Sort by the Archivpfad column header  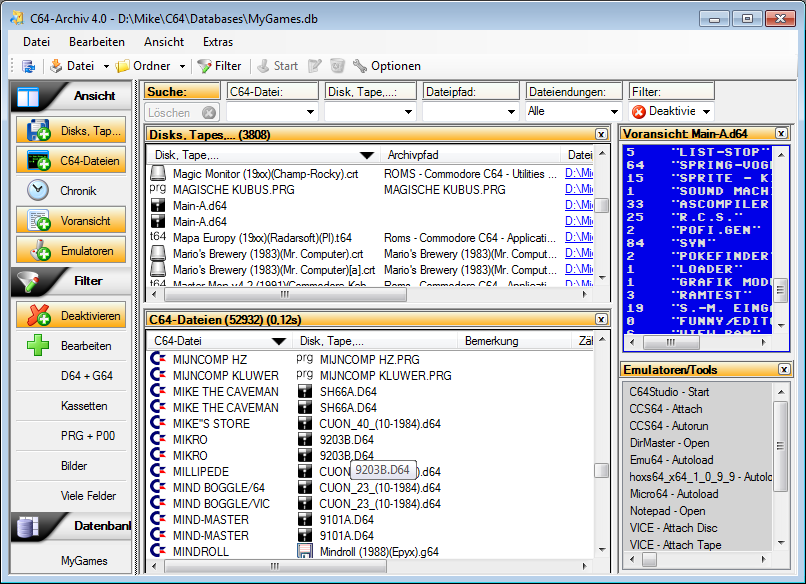point(470,155)
